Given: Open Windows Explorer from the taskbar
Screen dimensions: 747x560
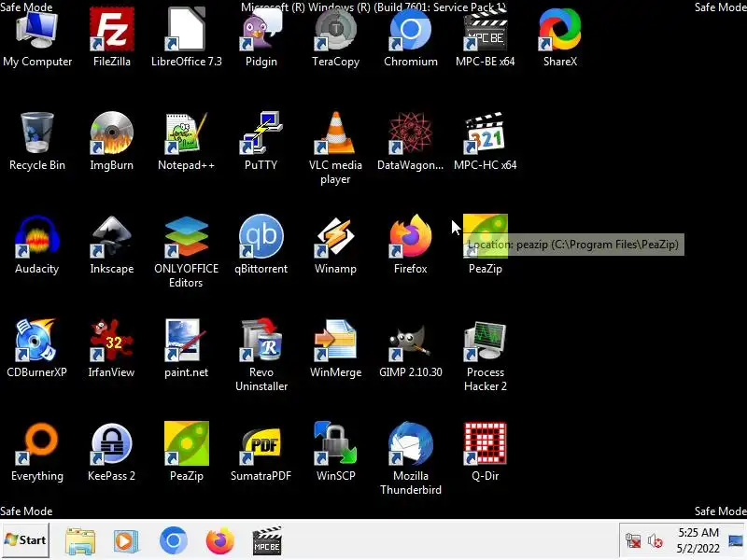Looking at the screenshot, I should (x=80, y=541).
